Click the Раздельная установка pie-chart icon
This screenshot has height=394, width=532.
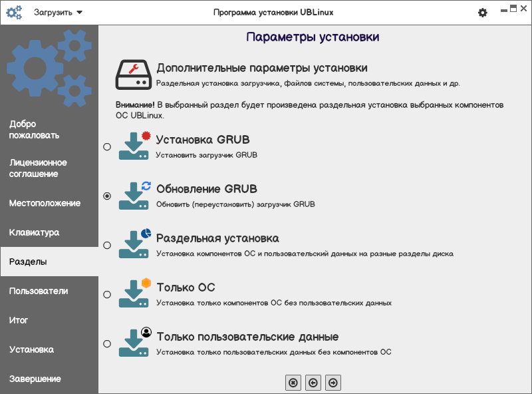click(x=134, y=244)
